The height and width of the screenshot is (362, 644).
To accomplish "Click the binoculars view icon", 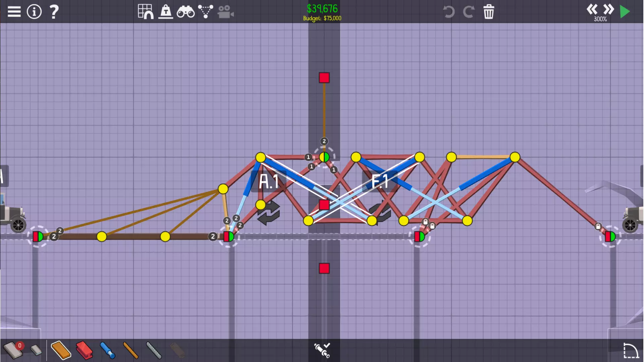I will click(185, 12).
